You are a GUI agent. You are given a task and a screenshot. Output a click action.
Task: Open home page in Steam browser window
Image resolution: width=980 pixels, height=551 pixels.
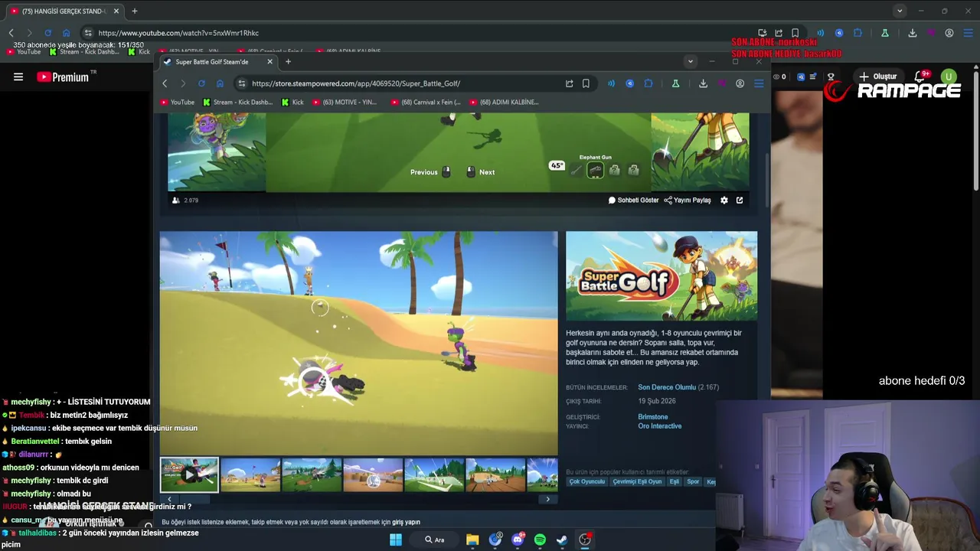(220, 83)
